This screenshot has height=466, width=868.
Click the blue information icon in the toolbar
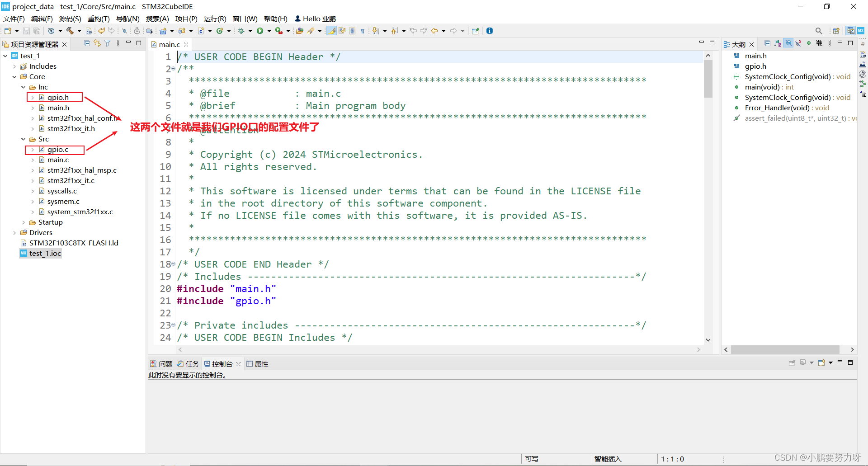pyautogui.click(x=490, y=31)
